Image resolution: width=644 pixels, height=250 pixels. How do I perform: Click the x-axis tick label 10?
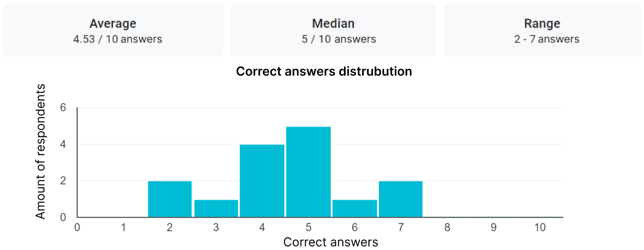click(x=540, y=228)
